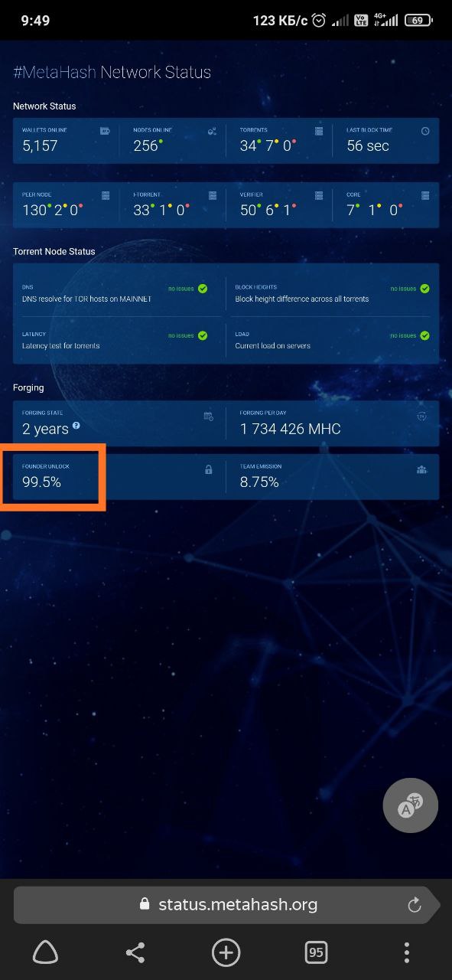Click the green check beside Latency
This screenshot has height=980, width=452.
[x=203, y=335]
